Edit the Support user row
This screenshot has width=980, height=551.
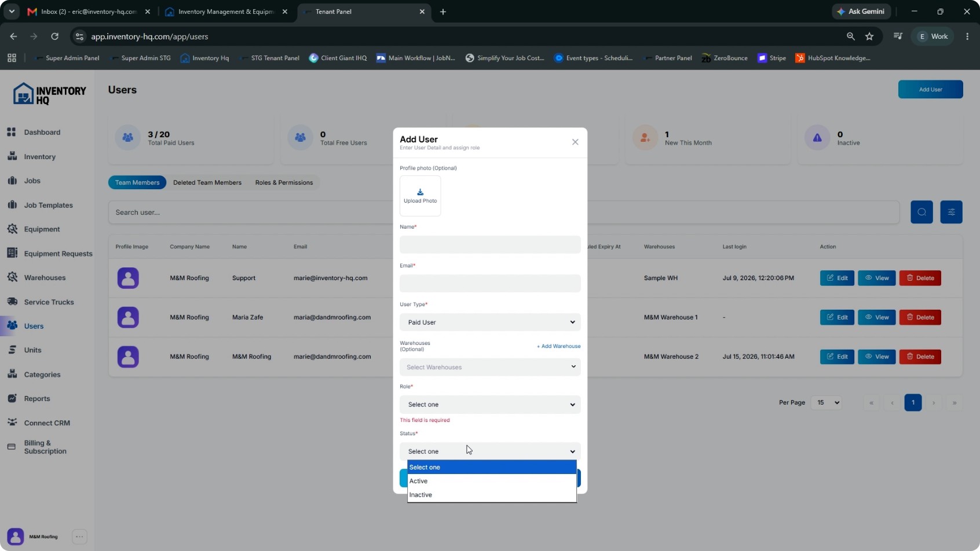pyautogui.click(x=837, y=278)
